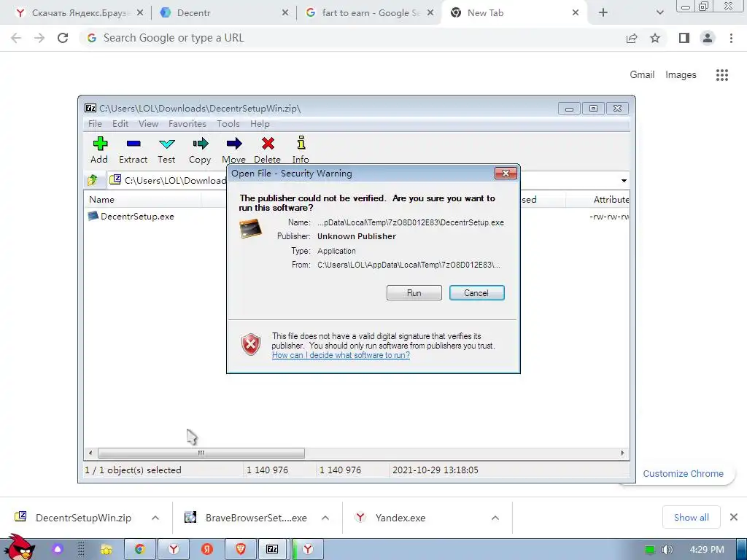This screenshot has height=560, width=747.
Task: Open Chrome from the taskbar
Action: [x=139, y=550]
